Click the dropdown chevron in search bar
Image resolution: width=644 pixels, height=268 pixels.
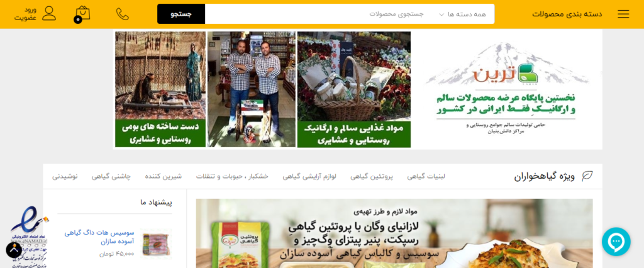441,14
